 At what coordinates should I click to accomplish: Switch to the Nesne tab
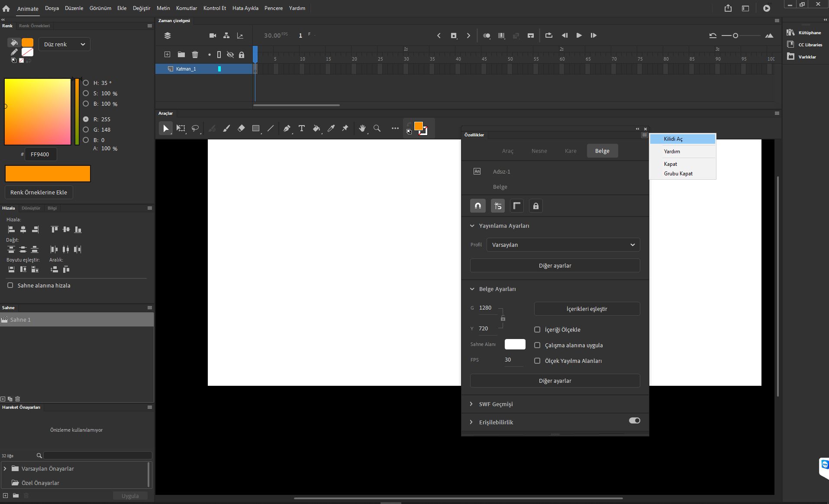539,151
